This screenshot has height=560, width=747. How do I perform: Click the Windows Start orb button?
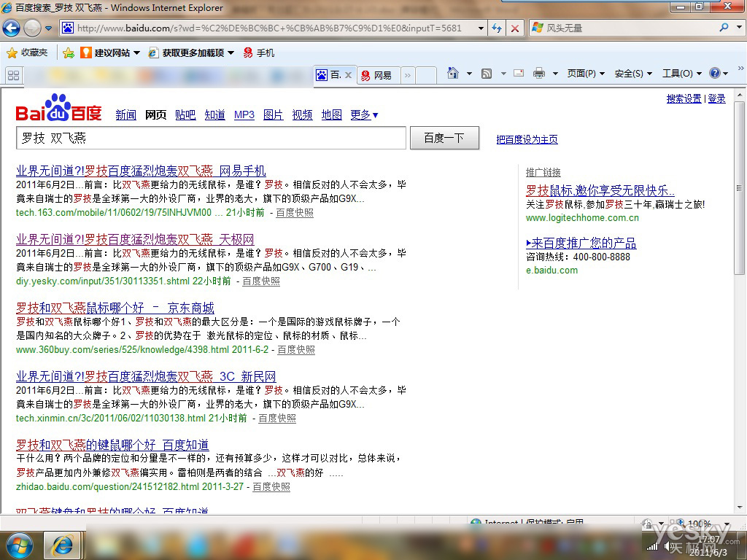[x=19, y=545]
